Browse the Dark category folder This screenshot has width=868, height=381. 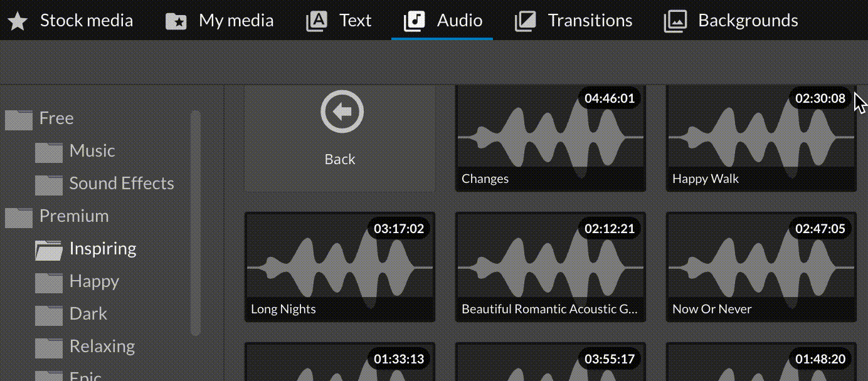tap(71, 314)
